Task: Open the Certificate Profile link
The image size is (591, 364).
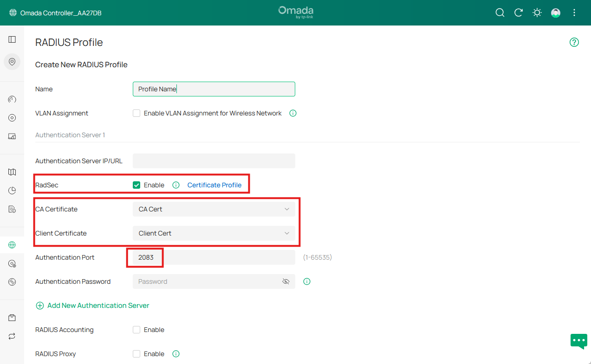Action: (x=214, y=185)
